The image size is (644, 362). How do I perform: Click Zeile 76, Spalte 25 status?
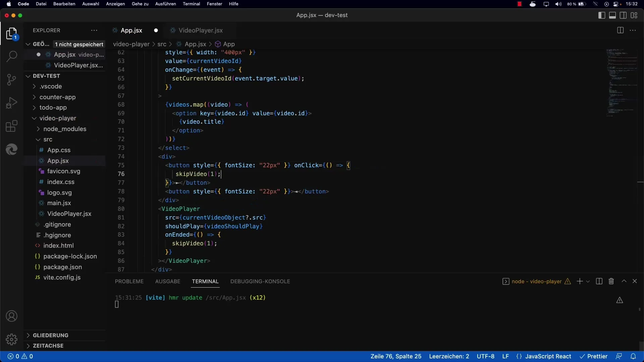point(396,356)
